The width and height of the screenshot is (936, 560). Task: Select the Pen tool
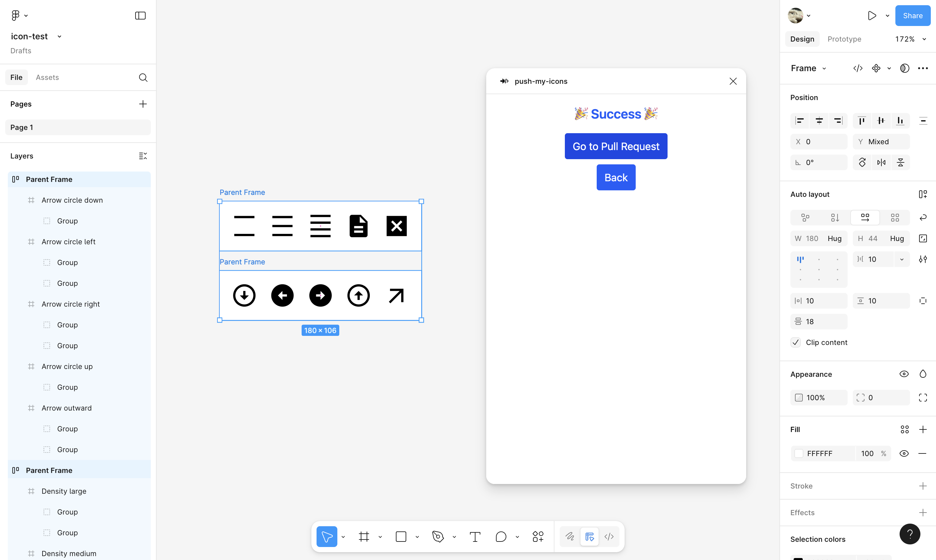pos(438,536)
